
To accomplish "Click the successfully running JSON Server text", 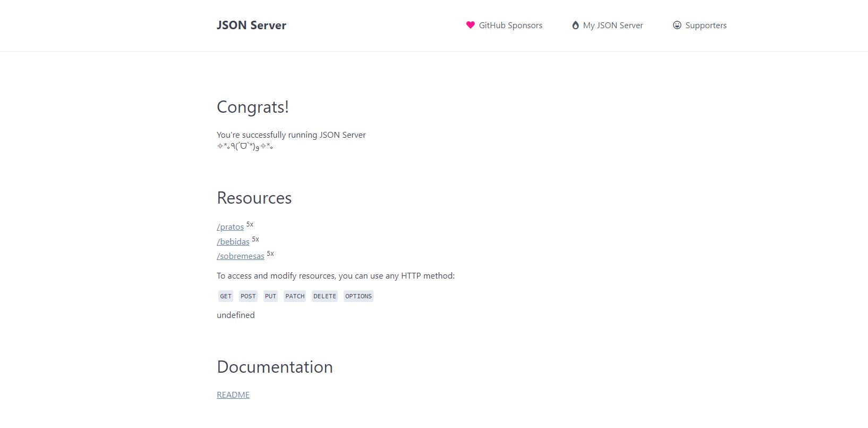I will click(x=291, y=135).
